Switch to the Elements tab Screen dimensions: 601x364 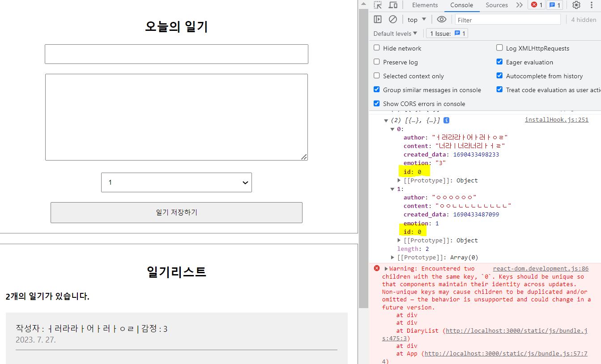click(x=425, y=5)
